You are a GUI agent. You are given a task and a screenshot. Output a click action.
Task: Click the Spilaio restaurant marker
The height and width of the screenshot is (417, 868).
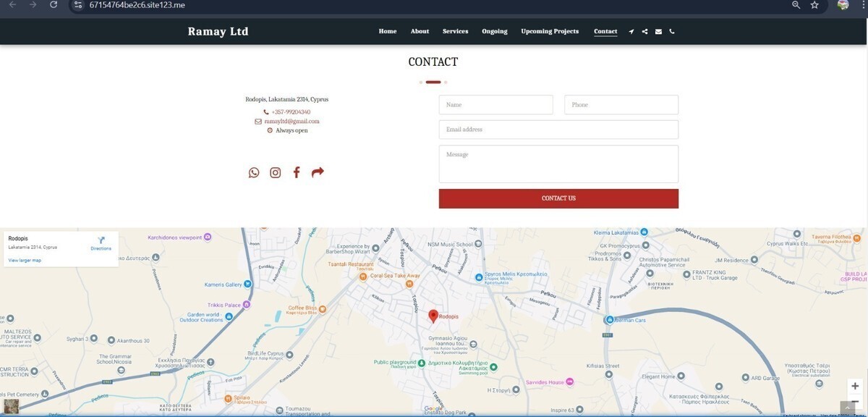click(227, 397)
